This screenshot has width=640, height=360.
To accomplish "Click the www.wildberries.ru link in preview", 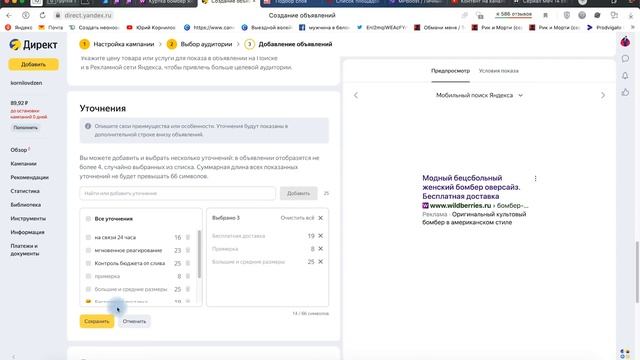I will tap(460, 205).
